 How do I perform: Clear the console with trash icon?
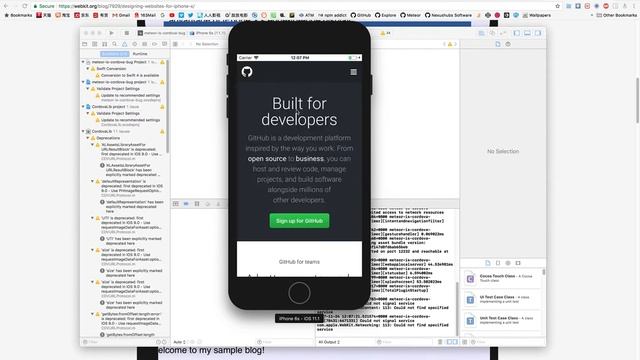(440, 342)
